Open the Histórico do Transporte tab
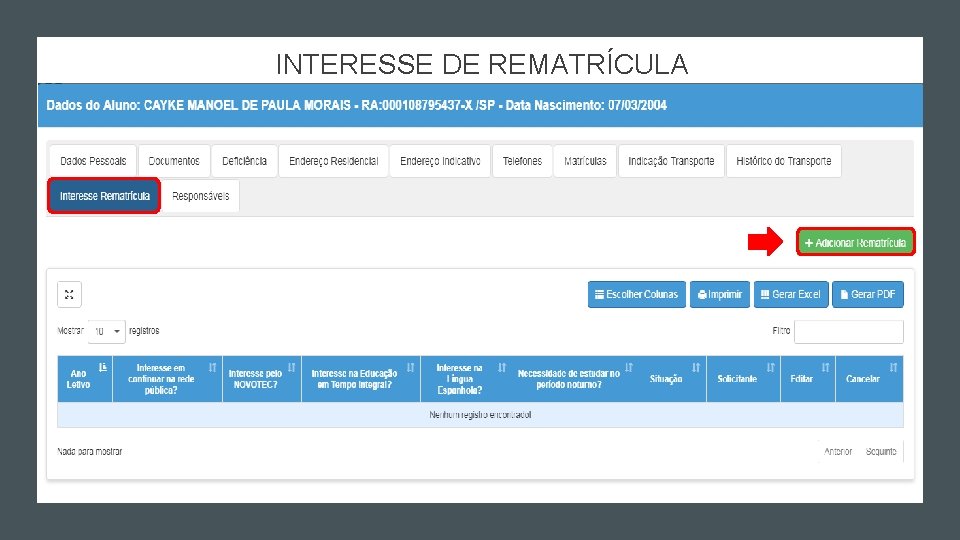960x540 pixels. pyautogui.click(x=784, y=161)
